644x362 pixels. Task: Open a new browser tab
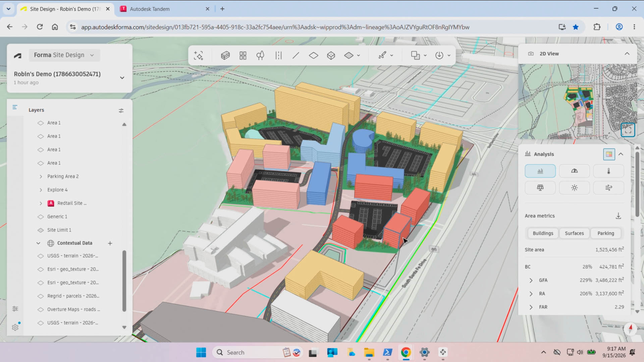coord(222,9)
